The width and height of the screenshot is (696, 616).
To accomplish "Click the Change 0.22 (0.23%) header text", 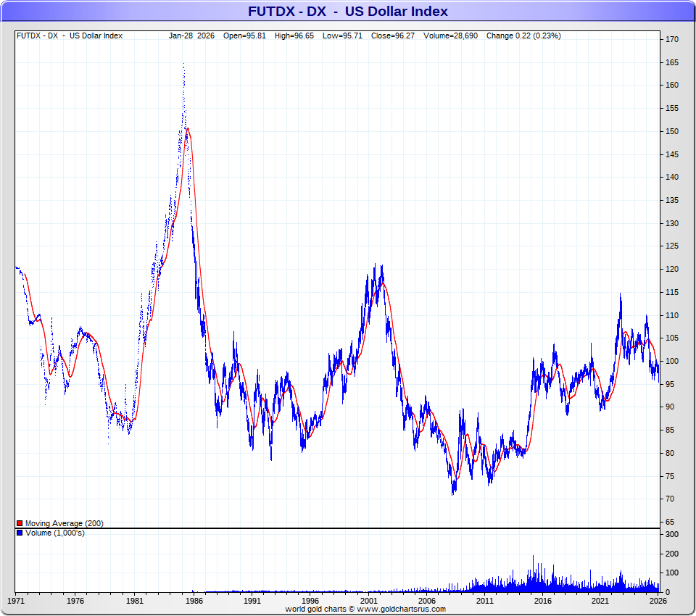I will (x=523, y=36).
